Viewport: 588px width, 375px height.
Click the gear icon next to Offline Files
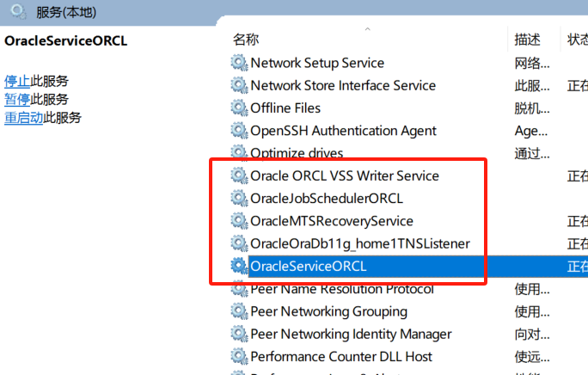(x=239, y=108)
